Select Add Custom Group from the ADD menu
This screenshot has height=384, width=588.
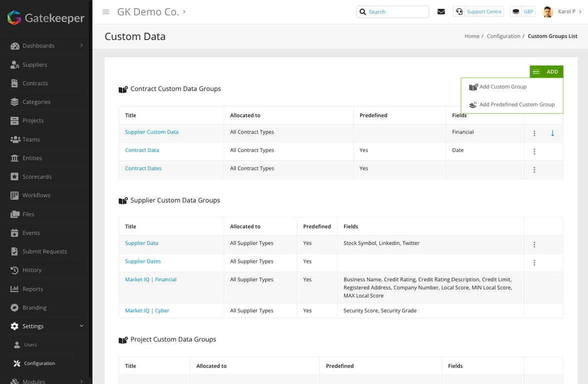[502, 86]
